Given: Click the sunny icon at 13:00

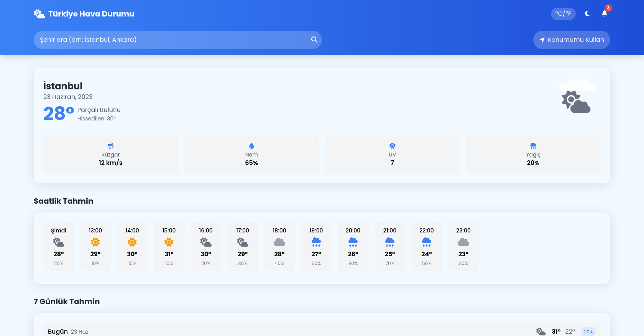Looking at the screenshot, I should [95, 242].
